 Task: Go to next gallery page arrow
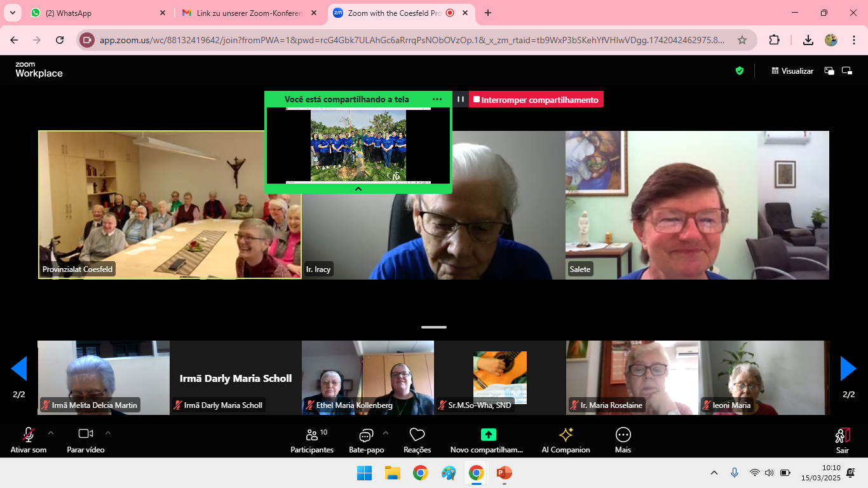coord(848,369)
